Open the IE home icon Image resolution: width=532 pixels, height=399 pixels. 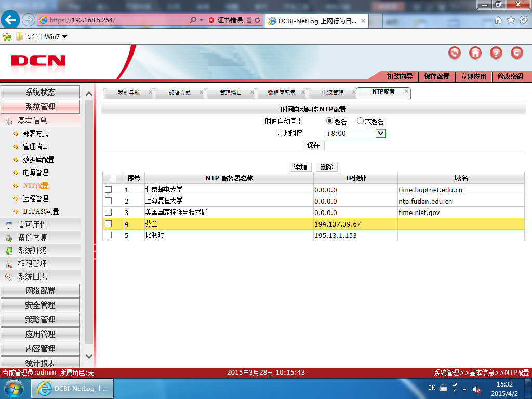pyautogui.click(x=498, y=20)
